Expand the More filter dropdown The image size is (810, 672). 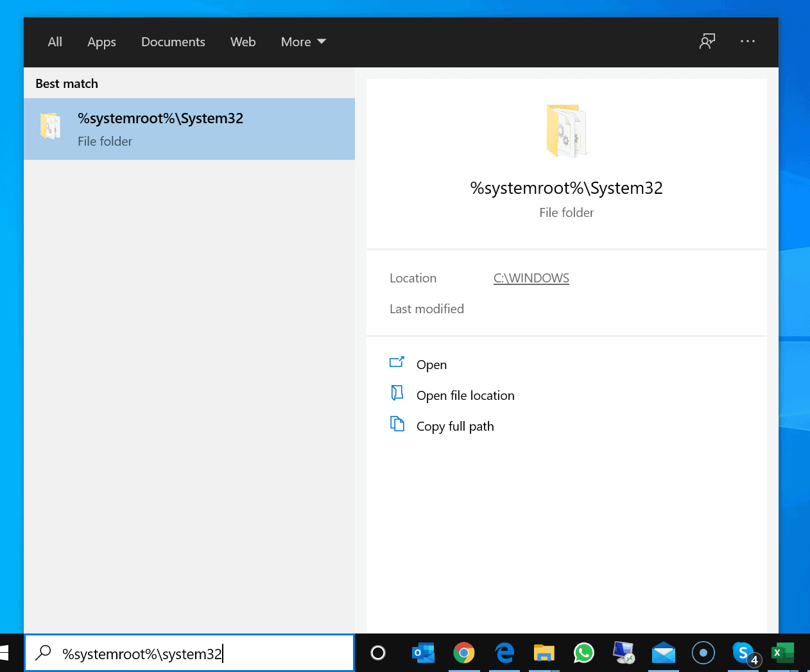click(303, 41)
